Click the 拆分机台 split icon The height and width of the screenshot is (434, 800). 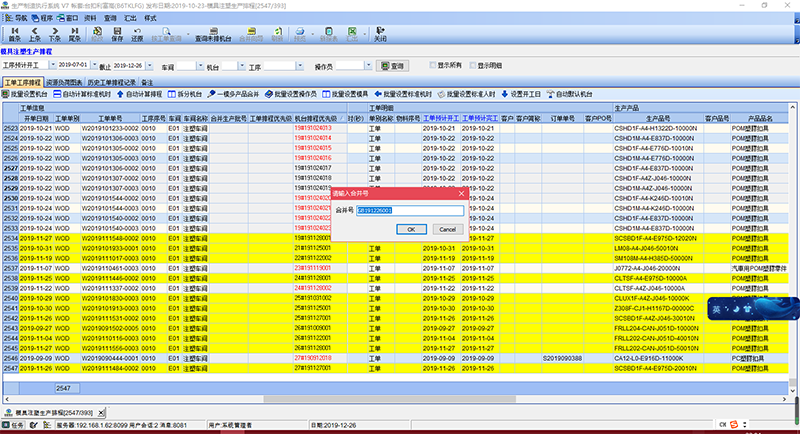pos(185,94)
